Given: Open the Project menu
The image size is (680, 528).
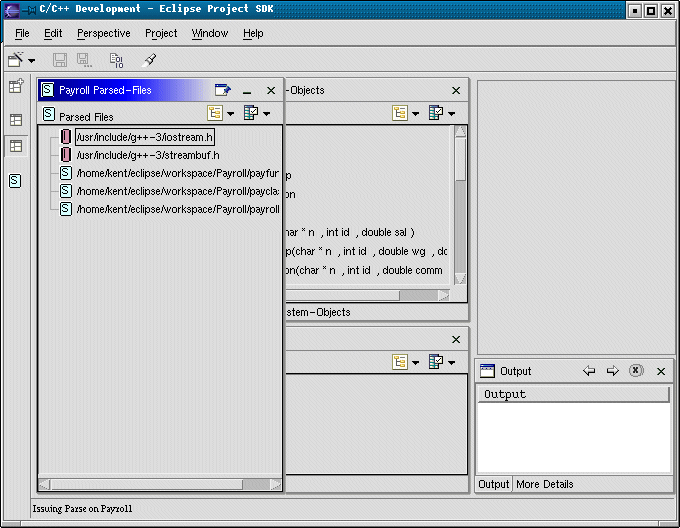Looking at the screenshot, I should (161, 33).
